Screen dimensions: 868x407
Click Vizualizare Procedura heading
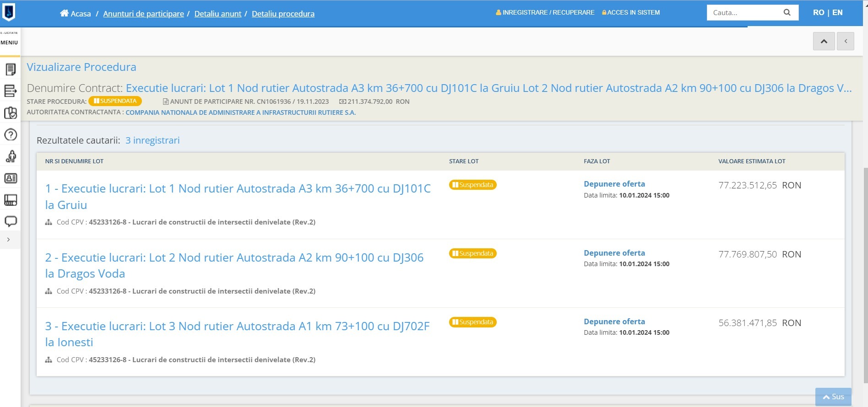click(81, 67)
